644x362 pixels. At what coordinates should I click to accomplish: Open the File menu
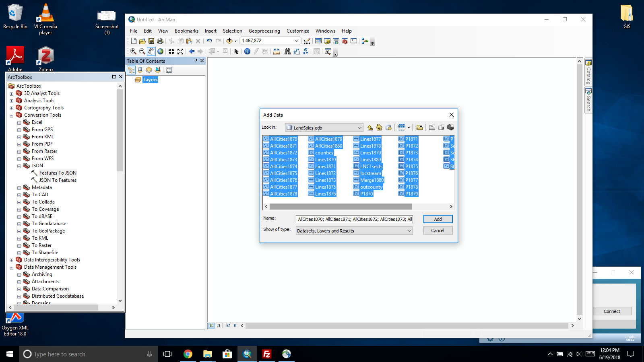pyautogui.click(x=134, y=31)
